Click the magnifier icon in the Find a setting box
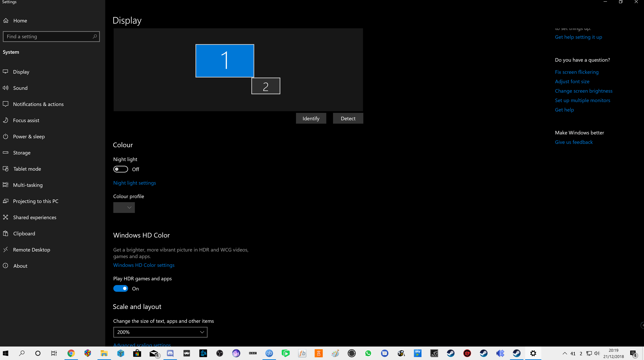644x360 pixels. [94, 37]
